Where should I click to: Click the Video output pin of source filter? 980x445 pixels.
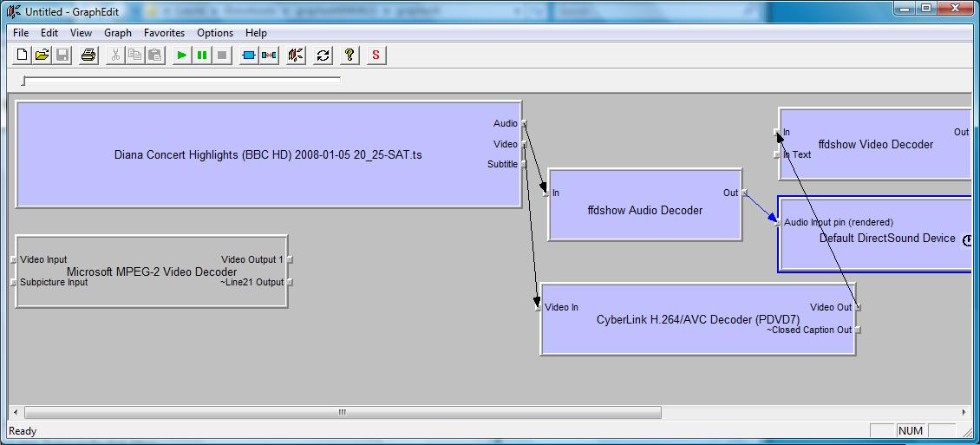(524, 144)
